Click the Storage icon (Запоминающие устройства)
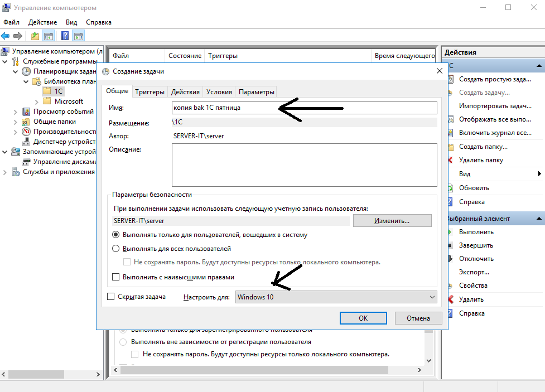545x392 pixels. tap(16, 152)
